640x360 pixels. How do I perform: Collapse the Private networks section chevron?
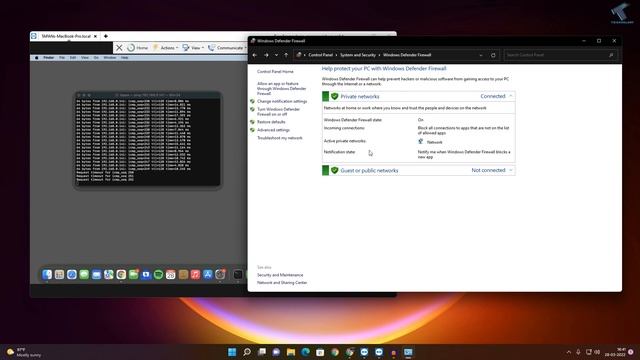pos(511,96)
